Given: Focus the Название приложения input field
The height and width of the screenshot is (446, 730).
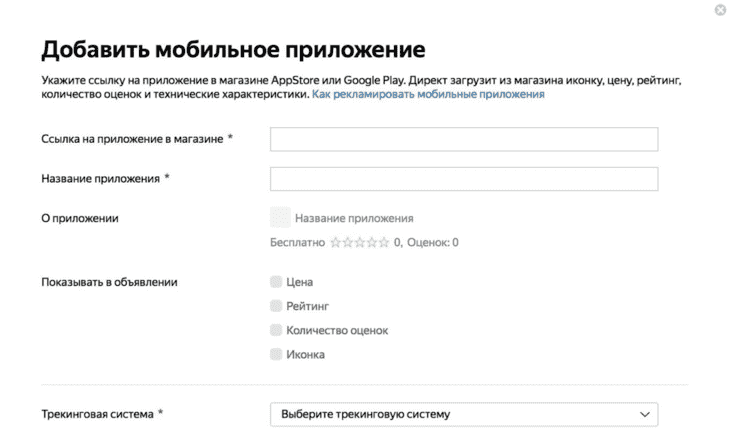Looking at the screenshot, I should pyautogui.click(x=464, y=179).
